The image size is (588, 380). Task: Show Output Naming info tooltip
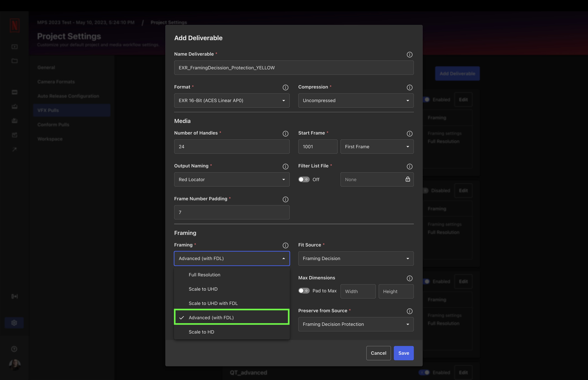[x=285, y=167]
